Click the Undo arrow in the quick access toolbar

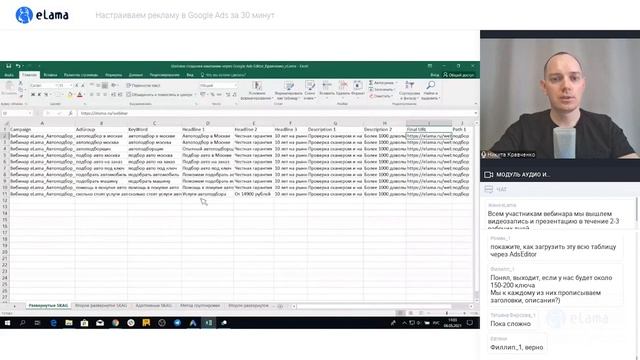pyautogui.click(x=18, y=66)
